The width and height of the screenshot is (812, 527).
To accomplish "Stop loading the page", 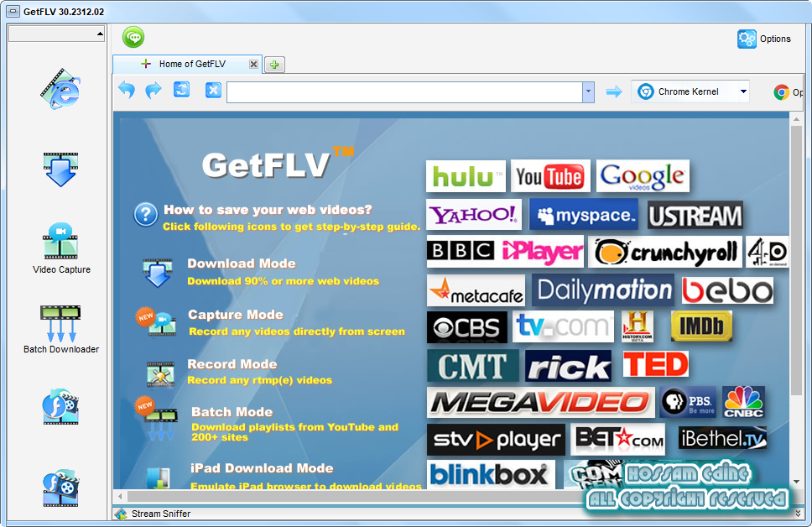I will [213, 90].
